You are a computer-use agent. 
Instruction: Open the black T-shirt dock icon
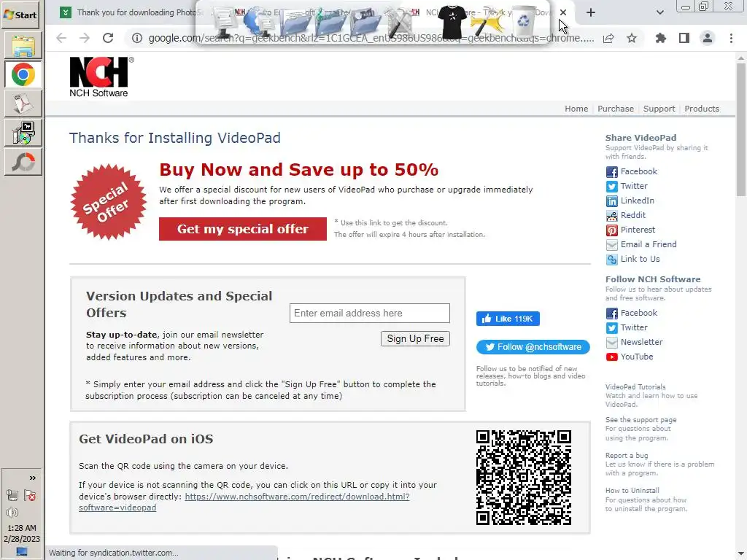coord(452,22)
